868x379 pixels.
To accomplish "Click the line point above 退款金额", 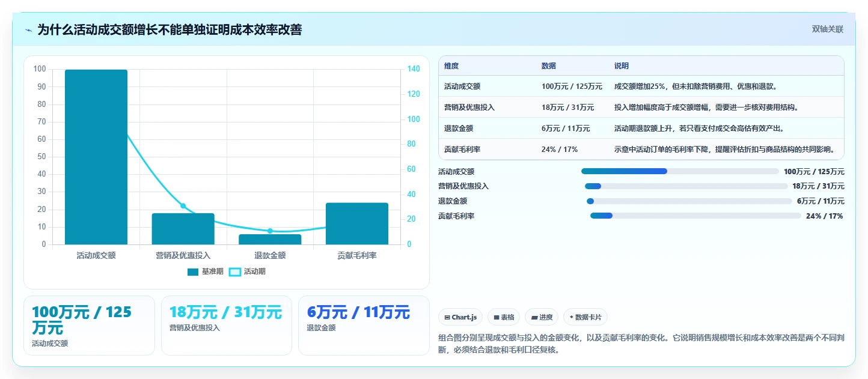I will [270, 231].
